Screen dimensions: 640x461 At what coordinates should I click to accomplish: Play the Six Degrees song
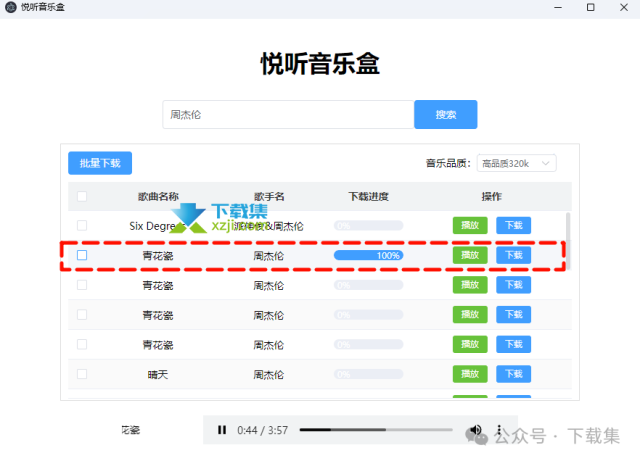(470, 225)
